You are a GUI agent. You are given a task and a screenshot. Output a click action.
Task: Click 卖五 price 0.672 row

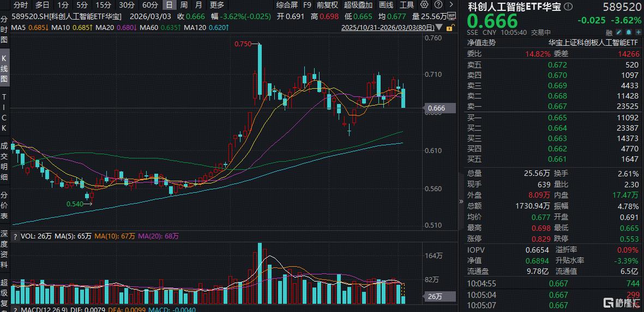[553, 65]
